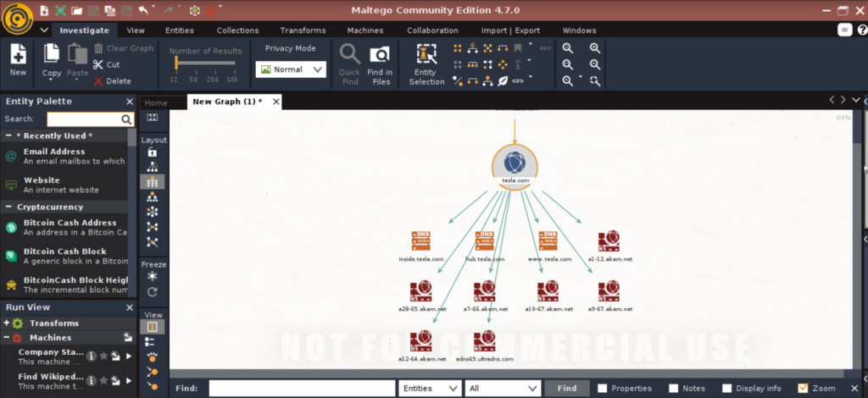Open the All dropdown in Find bar
868x398 pixels.
504,388
